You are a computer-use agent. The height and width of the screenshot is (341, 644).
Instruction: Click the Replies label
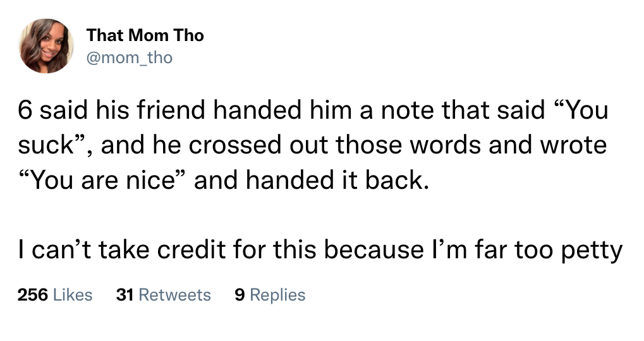coord(277,295)
